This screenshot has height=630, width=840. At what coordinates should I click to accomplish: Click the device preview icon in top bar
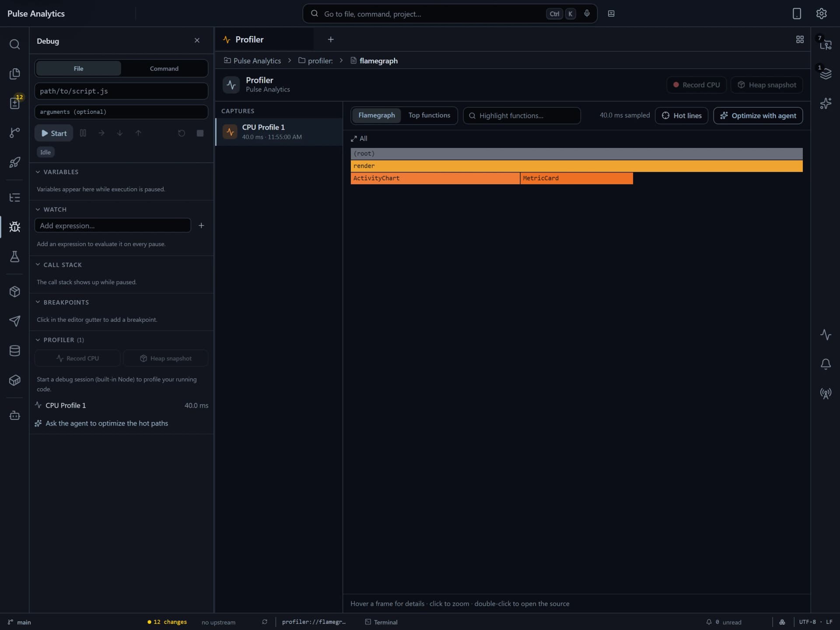click(x=797, y=14)
